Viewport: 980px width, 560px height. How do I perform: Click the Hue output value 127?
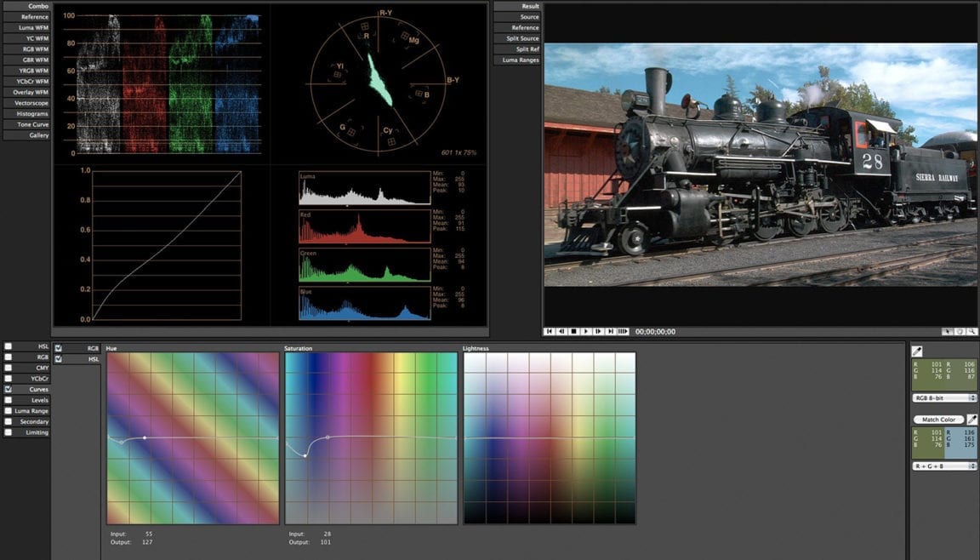coord(148,542)
